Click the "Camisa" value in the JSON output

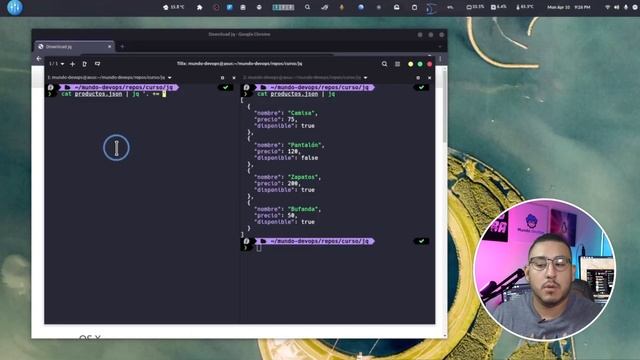(x=302, y=113)
